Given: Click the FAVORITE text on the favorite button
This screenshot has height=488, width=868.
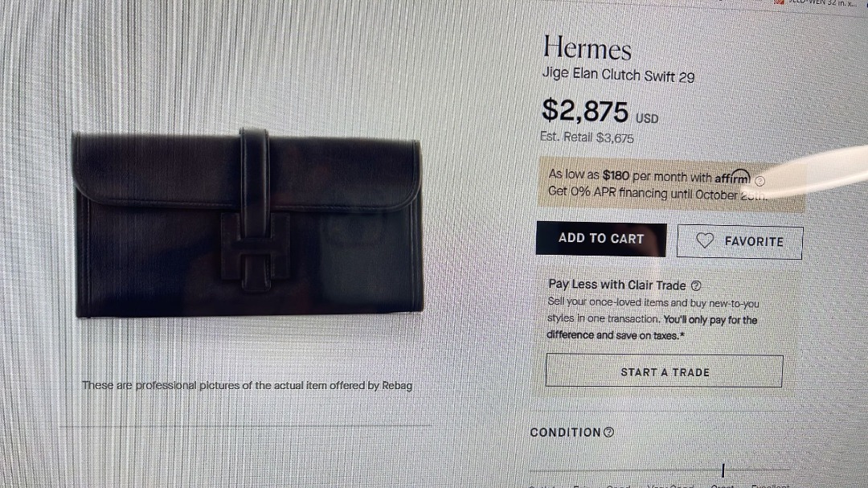Looking at the screenshot, I should [753, 241].
